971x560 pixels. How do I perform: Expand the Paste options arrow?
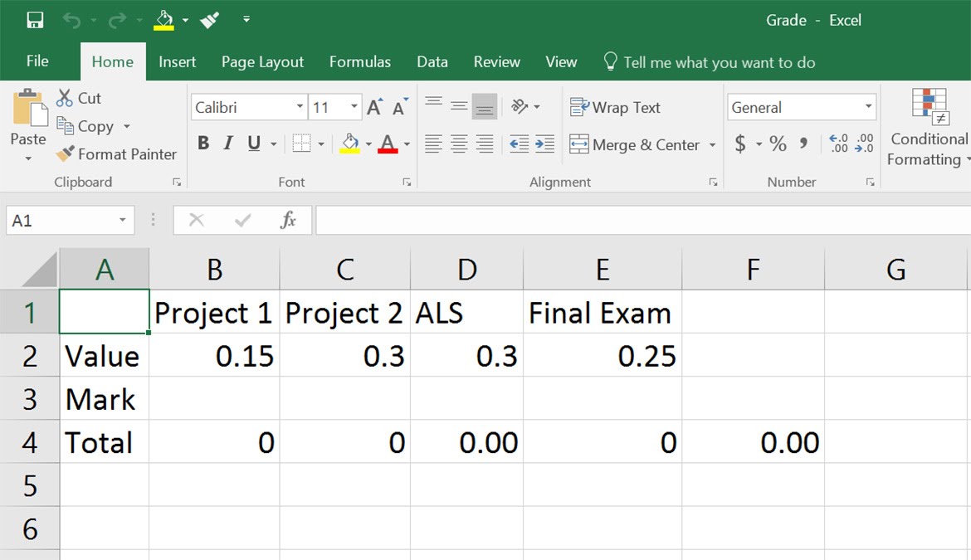coord(28,159)
